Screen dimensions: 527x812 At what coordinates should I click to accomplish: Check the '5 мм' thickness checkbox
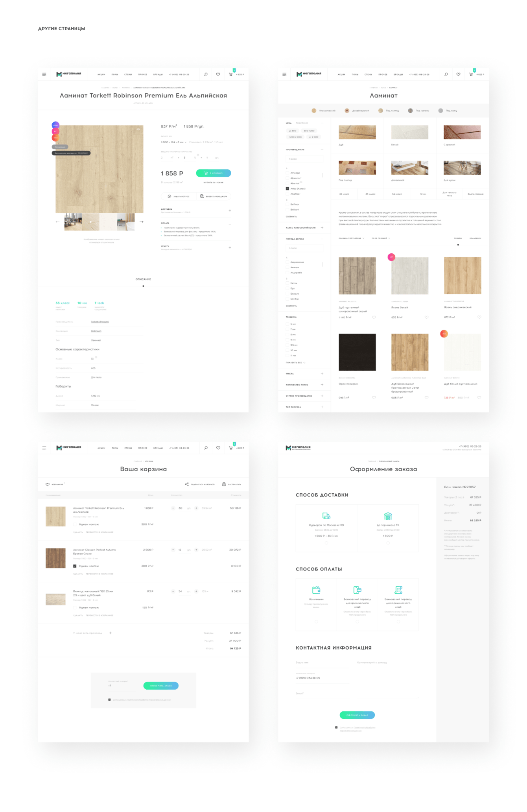click(x=287, y=324)
